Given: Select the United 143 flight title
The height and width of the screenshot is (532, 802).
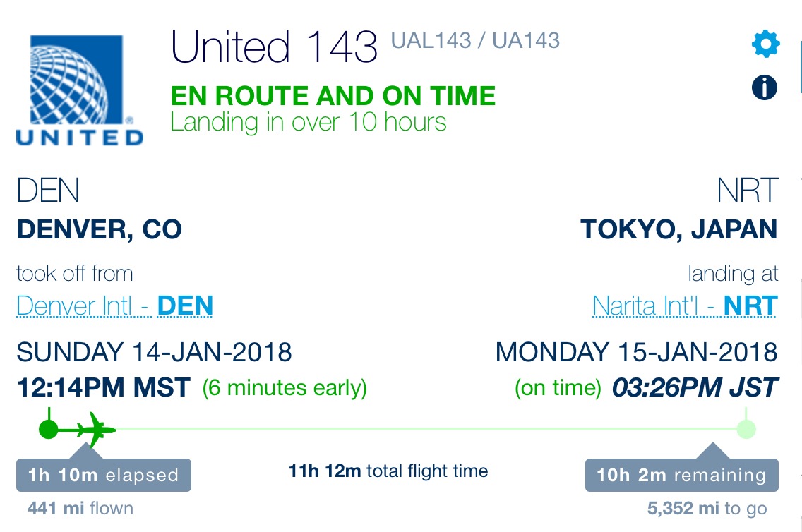Looking at the screenshot, I should point(274,47).
